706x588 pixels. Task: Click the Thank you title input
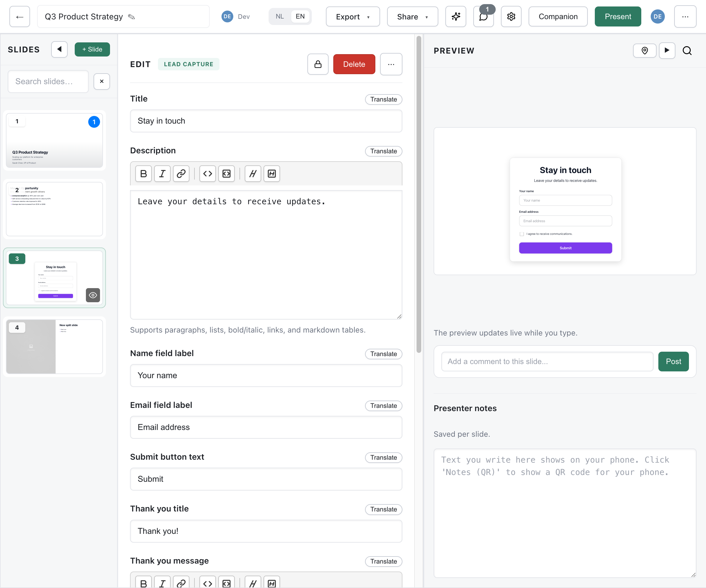(x=266, y=531)
